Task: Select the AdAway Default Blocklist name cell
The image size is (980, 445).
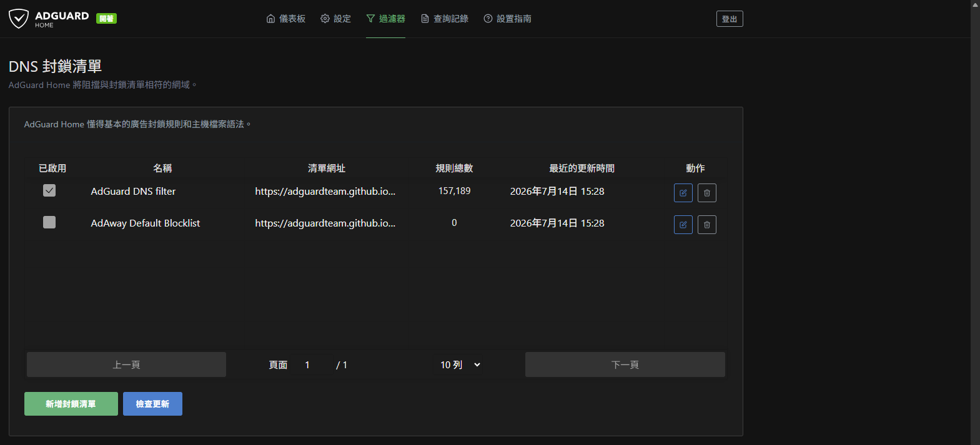Action: pos(146,223)
